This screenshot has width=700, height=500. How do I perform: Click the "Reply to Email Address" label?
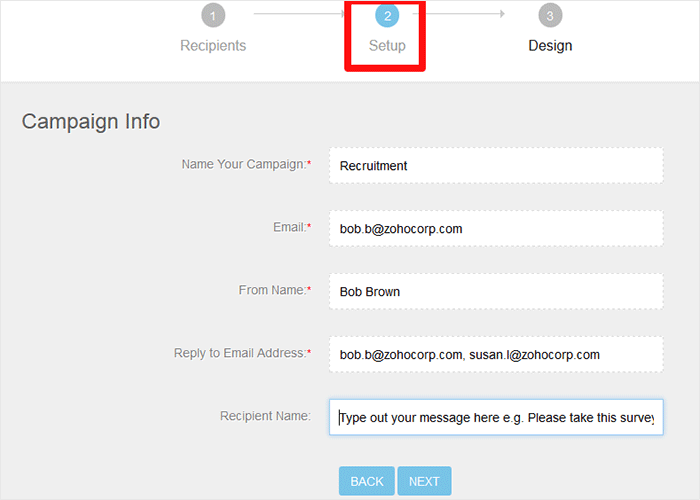tap(241, 353)
